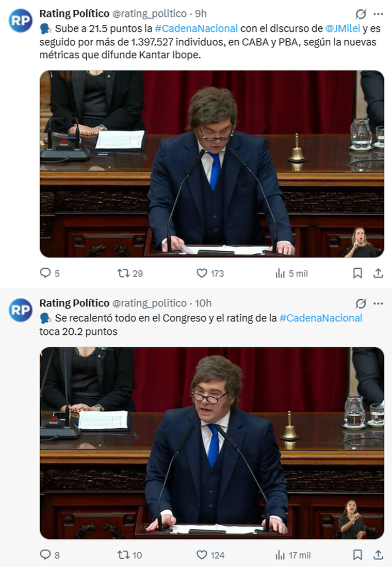Bookmark the second tweet about Congreso
The height and width of the screenshot is (567, 392).
(x=357, y=555)
